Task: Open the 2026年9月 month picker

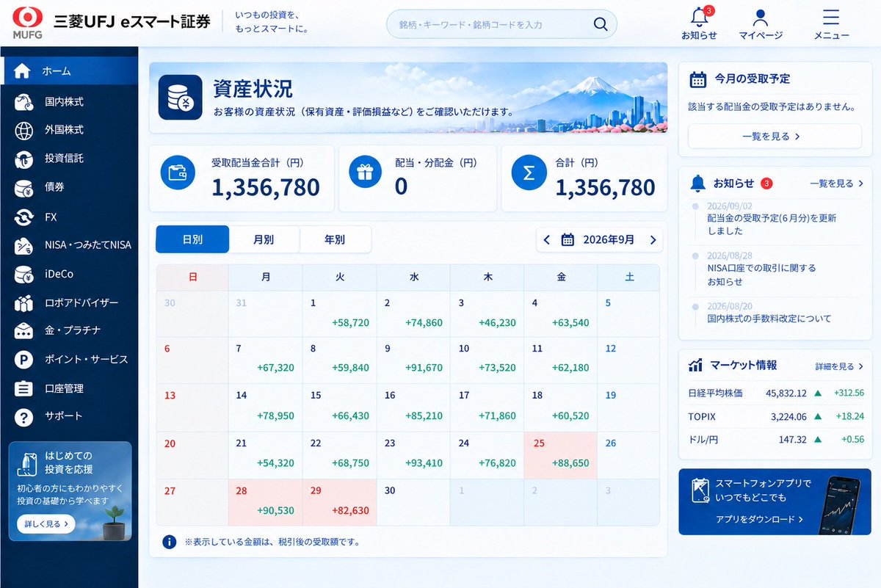Action: click(x=598, y=239)
